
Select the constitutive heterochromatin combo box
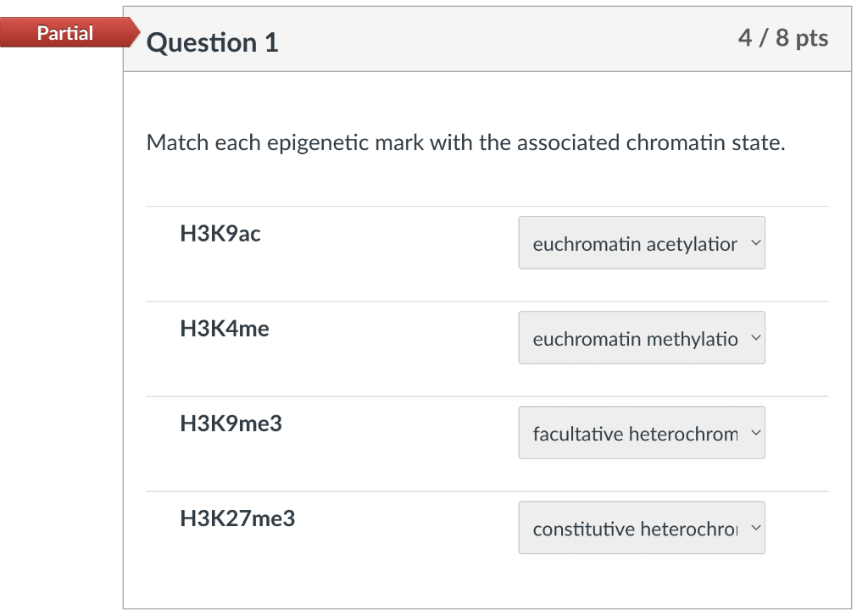point(642,527)
